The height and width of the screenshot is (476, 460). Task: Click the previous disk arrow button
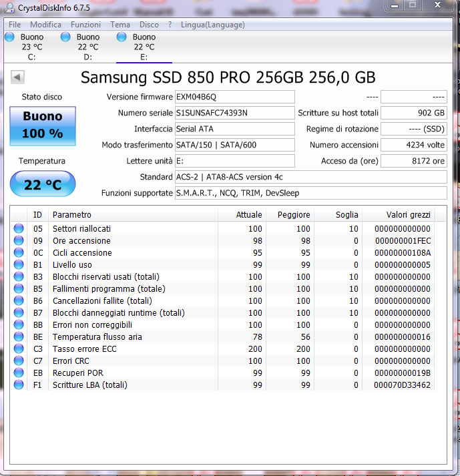tap(17, 77)
